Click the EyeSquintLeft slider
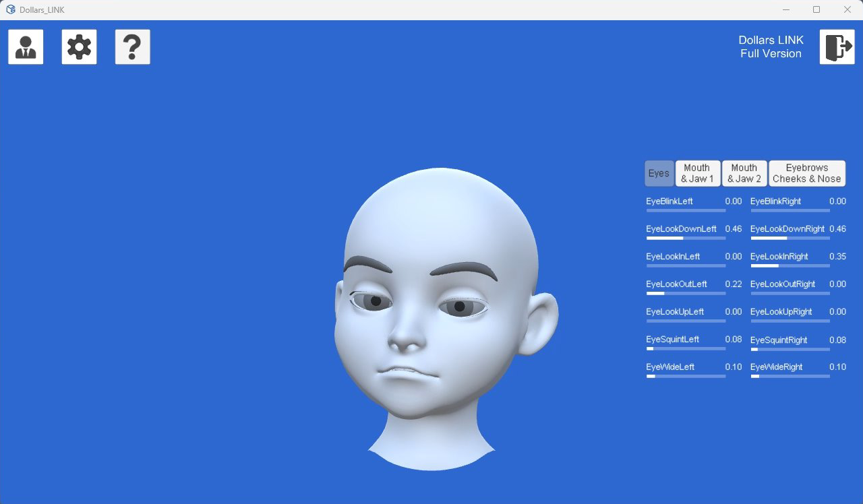The width and height of the screenshot is (863, 504). (686, 348)
